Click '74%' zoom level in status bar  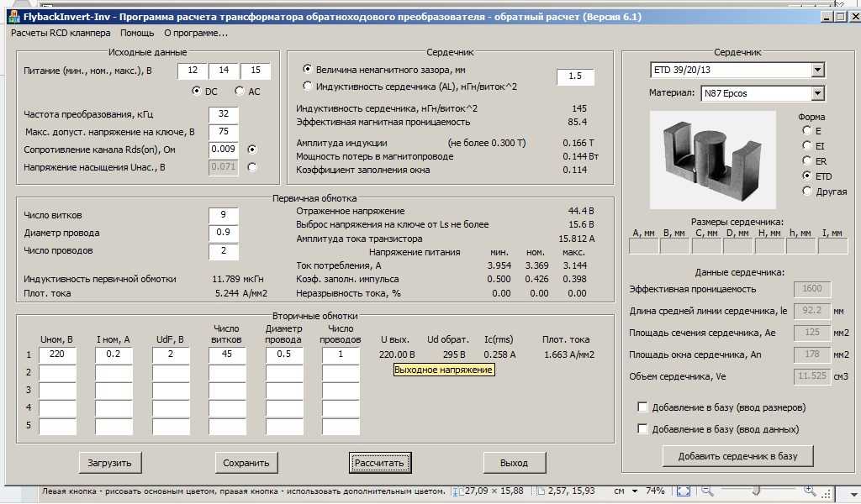coord(655,491)
